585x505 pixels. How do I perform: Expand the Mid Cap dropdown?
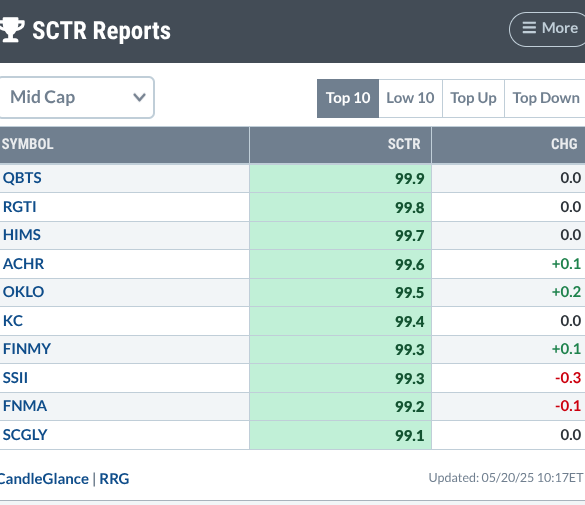[x=76, y=97]
